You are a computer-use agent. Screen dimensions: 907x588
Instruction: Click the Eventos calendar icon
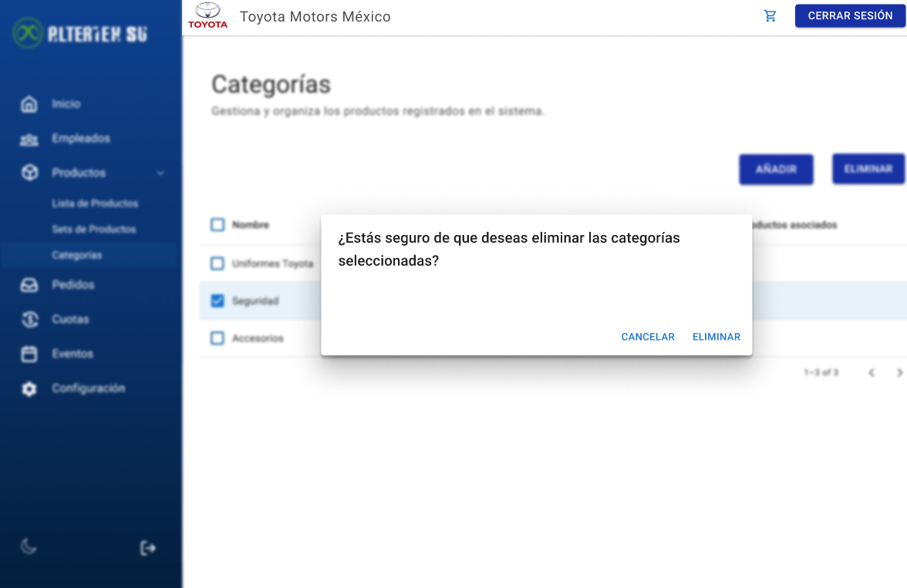[29, 354]
